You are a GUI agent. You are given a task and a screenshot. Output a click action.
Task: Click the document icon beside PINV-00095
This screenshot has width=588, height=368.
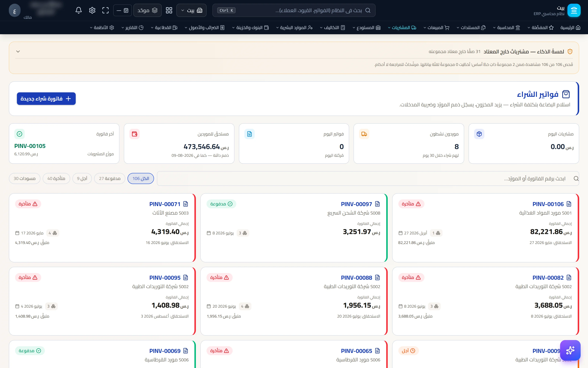point(186,277)
